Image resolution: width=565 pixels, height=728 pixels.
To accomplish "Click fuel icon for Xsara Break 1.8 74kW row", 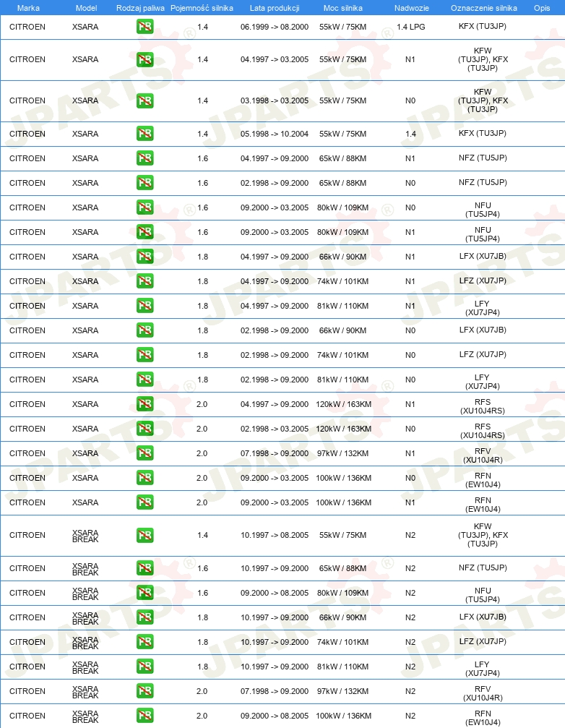I will [145, 642].
